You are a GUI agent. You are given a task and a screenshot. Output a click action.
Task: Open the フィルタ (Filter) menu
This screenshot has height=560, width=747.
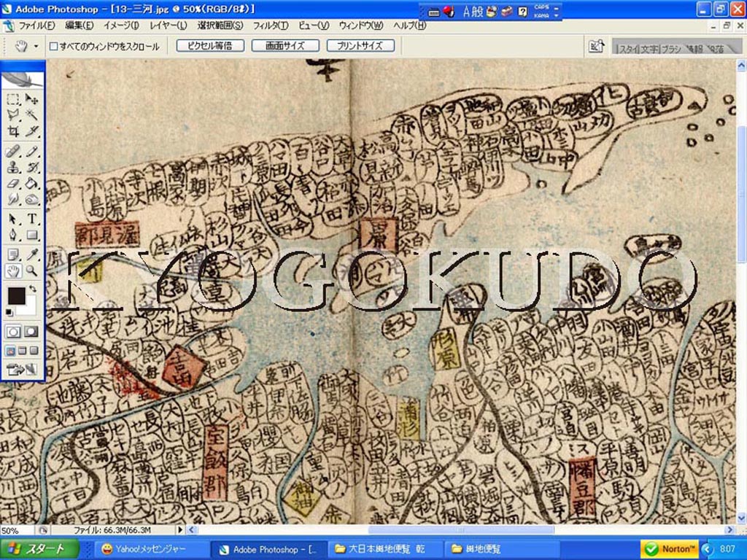tap(270, 26)
